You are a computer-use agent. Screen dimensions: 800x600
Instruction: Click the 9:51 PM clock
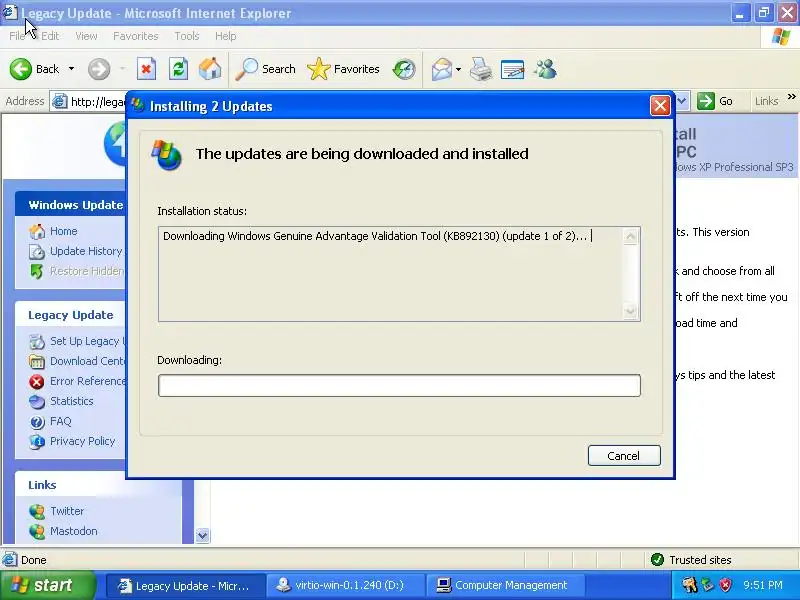click(x=763, y=585)
